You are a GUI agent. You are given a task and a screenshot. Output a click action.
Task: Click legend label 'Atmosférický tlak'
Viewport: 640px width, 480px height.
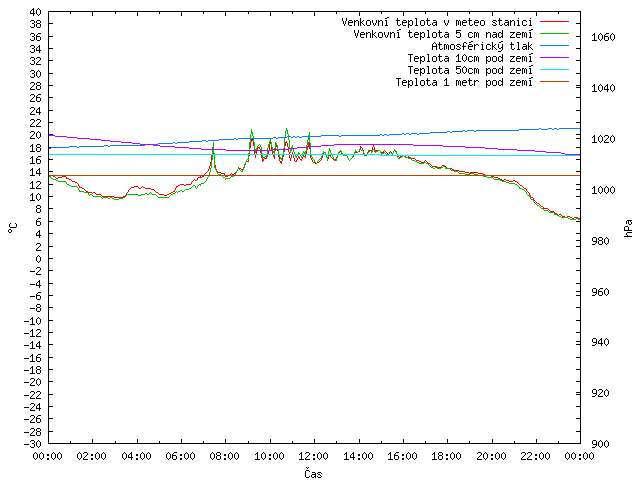click(x=482, y=46)
